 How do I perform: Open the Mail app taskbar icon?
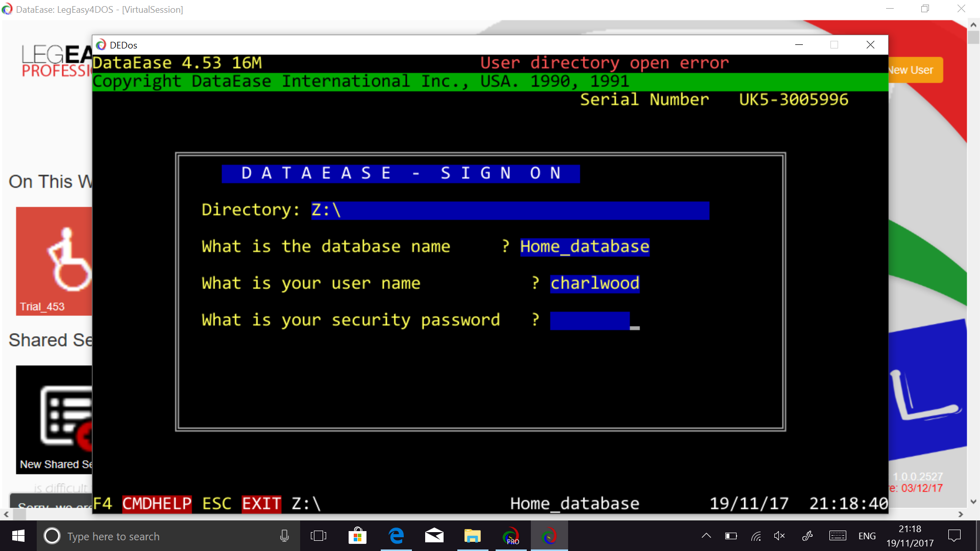pos(434,536)
